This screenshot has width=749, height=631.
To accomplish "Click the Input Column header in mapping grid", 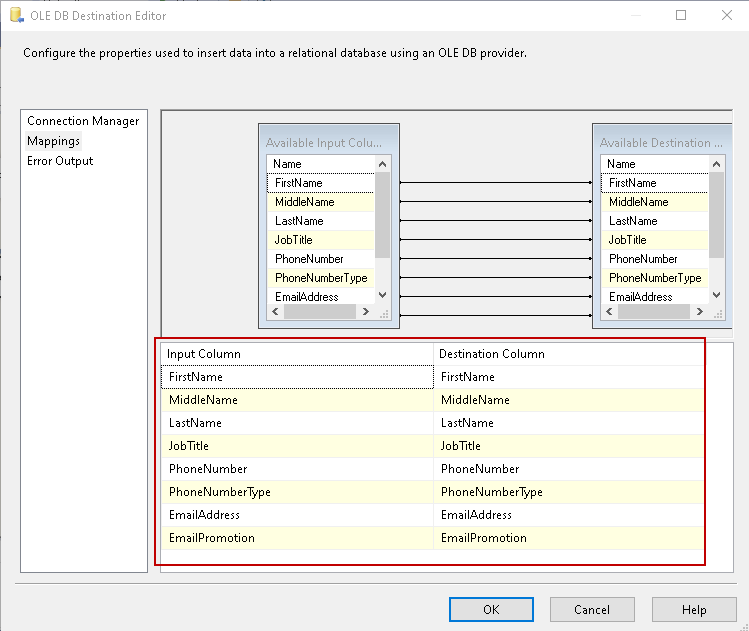I will coord(296,354).
